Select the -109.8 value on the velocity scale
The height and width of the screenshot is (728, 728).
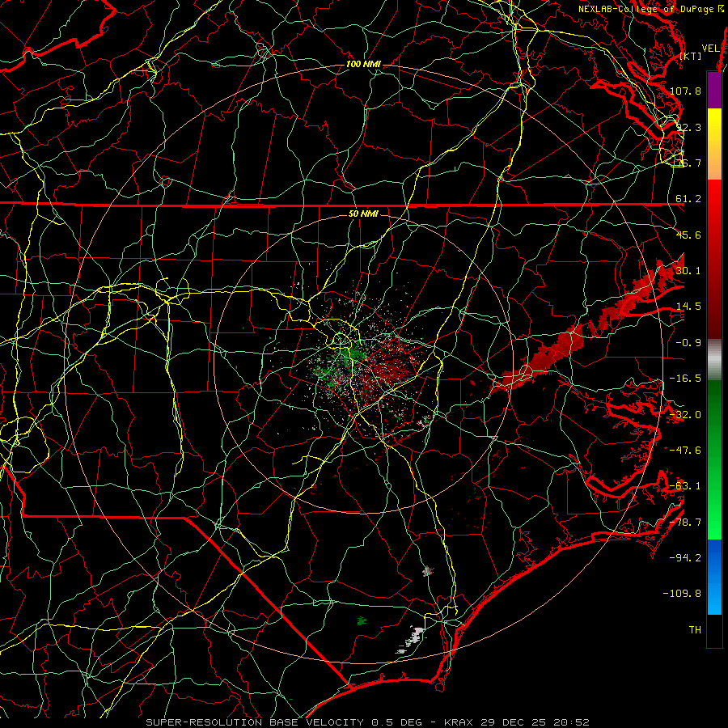(x=682, y=594)
